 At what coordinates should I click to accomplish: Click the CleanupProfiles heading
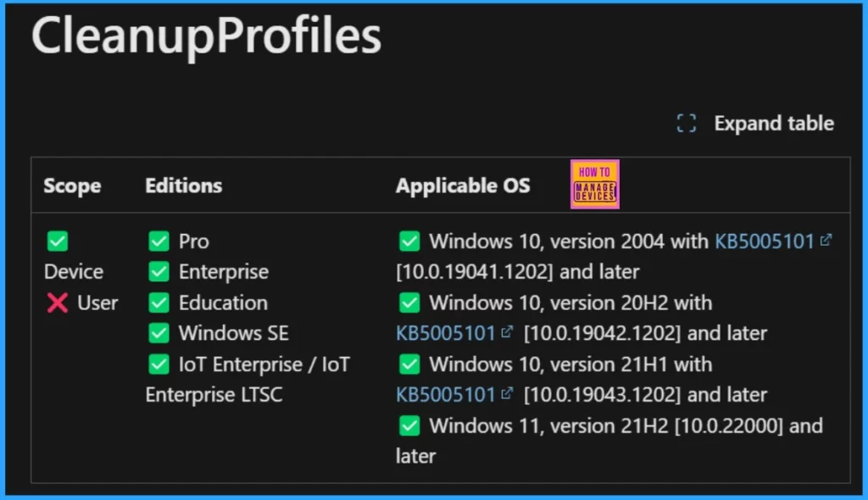[x=207, y=36]
